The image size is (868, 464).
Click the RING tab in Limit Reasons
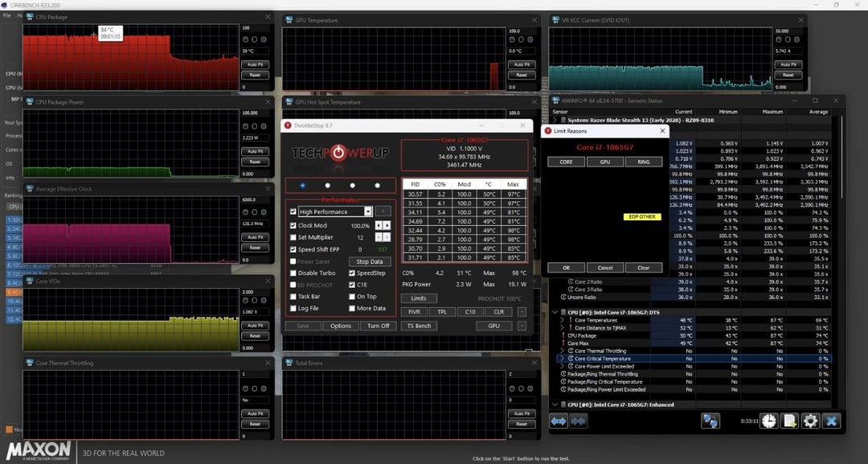[x=643, y=162]
